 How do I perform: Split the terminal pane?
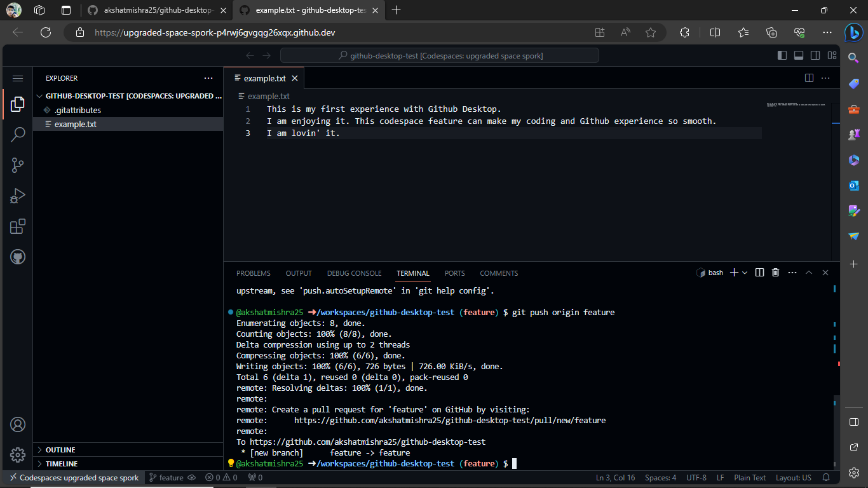click(x=759, y=272)
